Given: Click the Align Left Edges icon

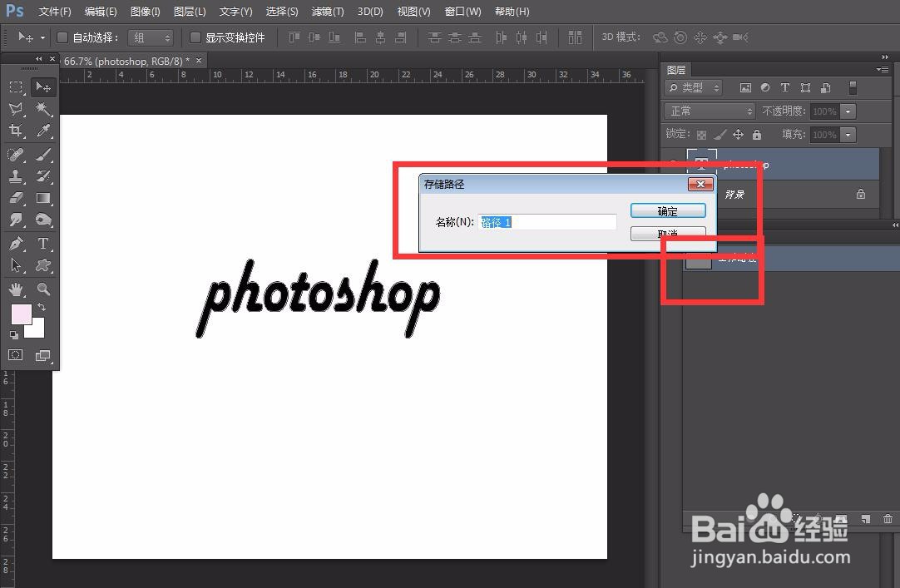Looking at the screenshot, I should point(360,38).
